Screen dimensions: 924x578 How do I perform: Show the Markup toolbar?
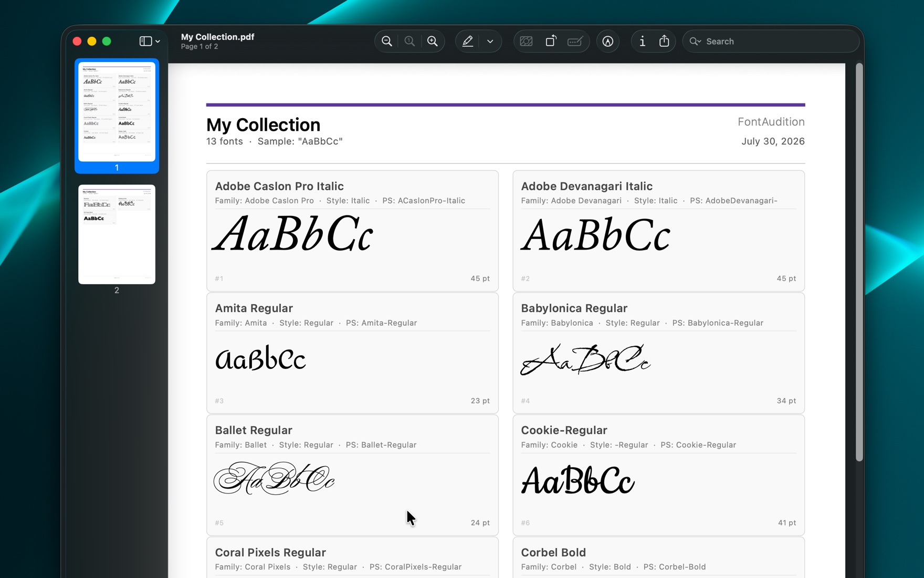coord(607,42)
